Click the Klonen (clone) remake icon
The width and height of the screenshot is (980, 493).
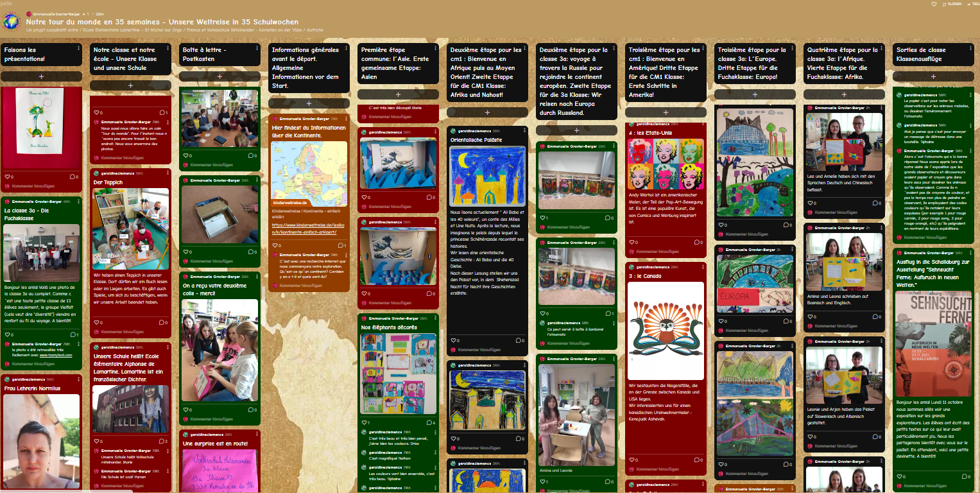tap(944, 4)
